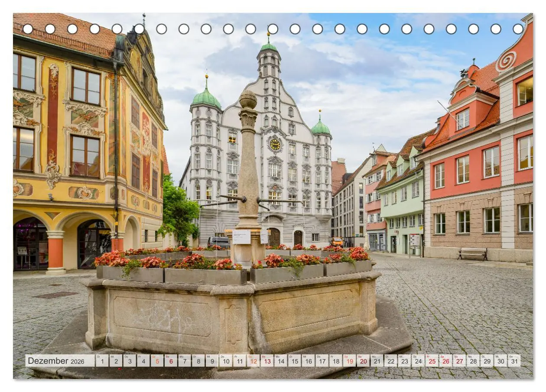Select day 15 in calendar strip
Viewport: 546px width, 392px height.
click(x=294, y=361)
